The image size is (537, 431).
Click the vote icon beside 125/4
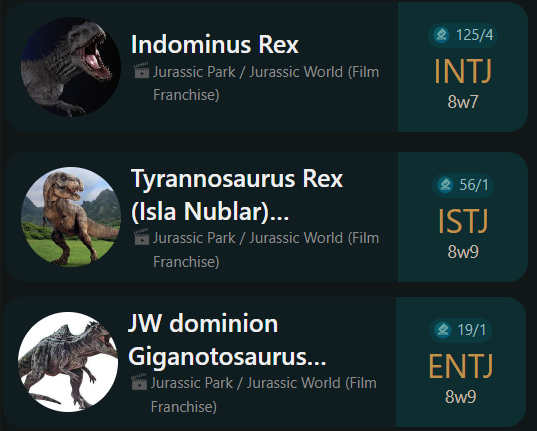(x=441, y=35)
